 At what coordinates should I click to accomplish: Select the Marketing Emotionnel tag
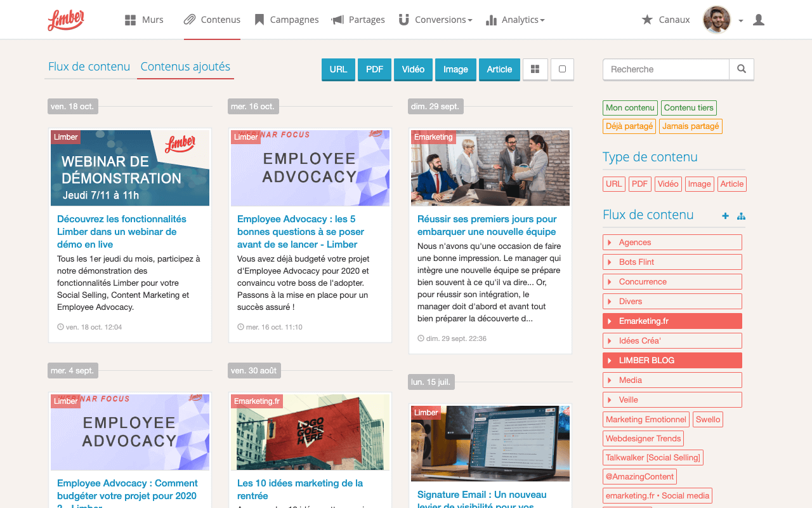tap(646, 420)
